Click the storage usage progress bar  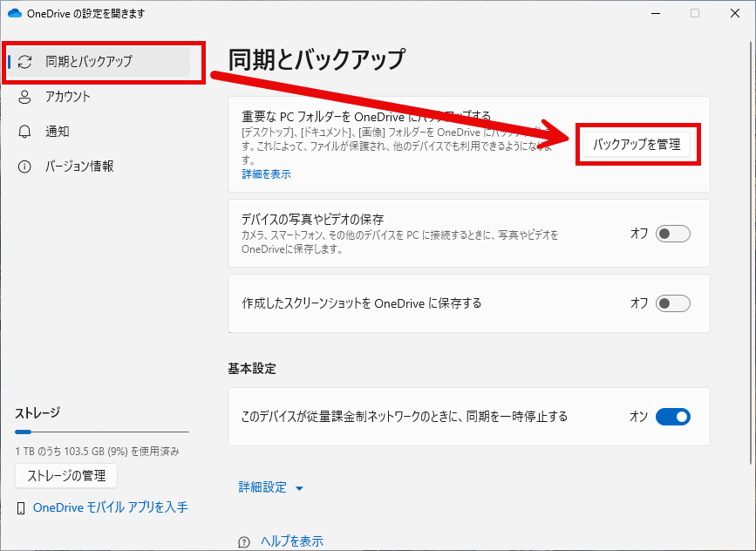tap(102, 432)
